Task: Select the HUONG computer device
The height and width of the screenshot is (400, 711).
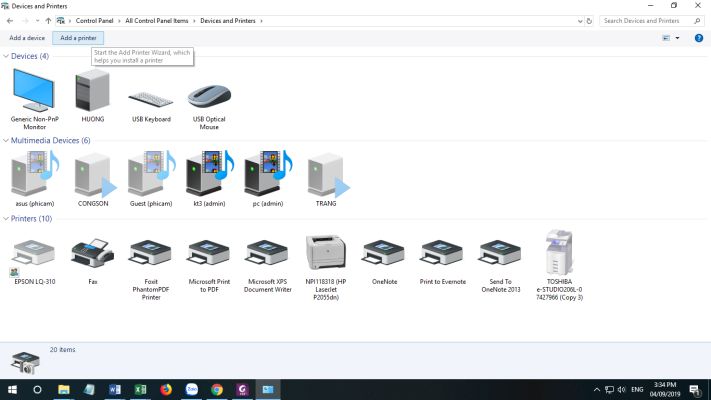Action: [x=92, y=92]
